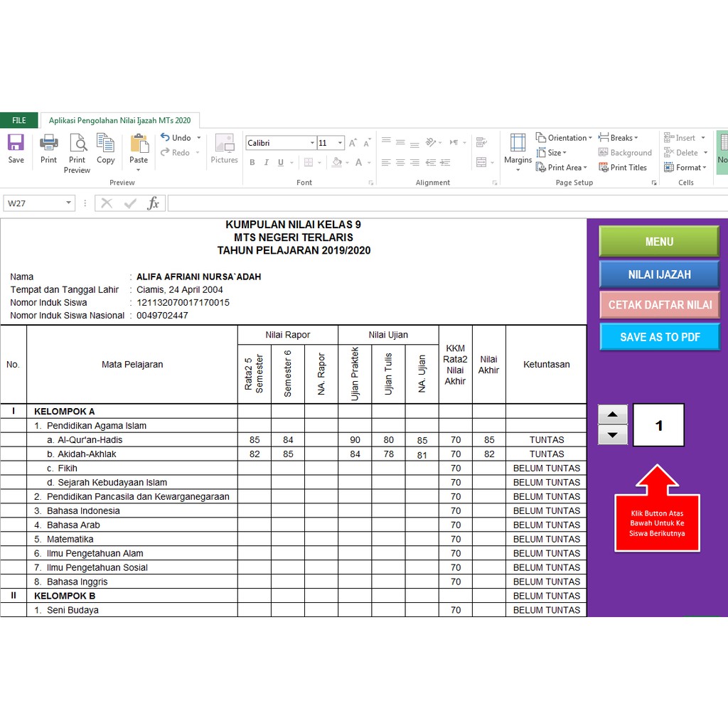728x728 pixels.
Task: Expand the font name dropdown
Action: click(x=312, y=144)
